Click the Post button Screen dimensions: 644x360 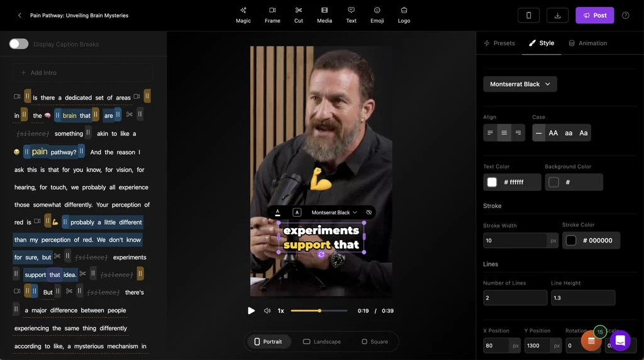594,15
